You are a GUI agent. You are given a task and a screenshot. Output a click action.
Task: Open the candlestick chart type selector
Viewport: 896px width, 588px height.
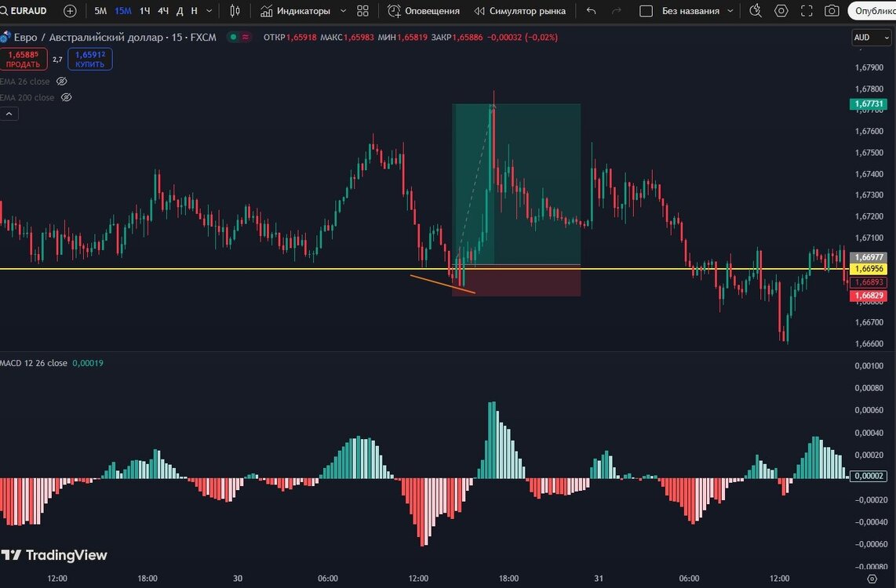(235, 11)
